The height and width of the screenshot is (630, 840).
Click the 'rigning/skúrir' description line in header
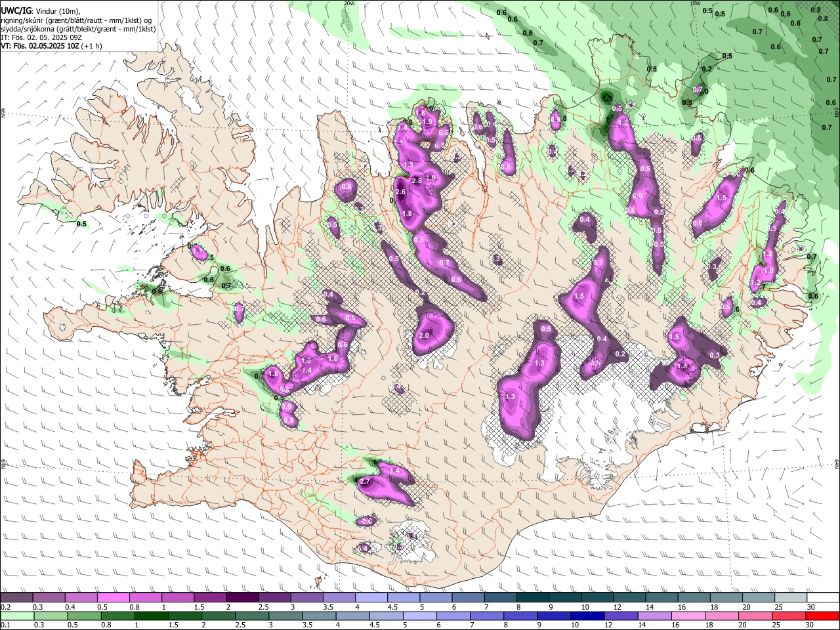coord(76,20)
